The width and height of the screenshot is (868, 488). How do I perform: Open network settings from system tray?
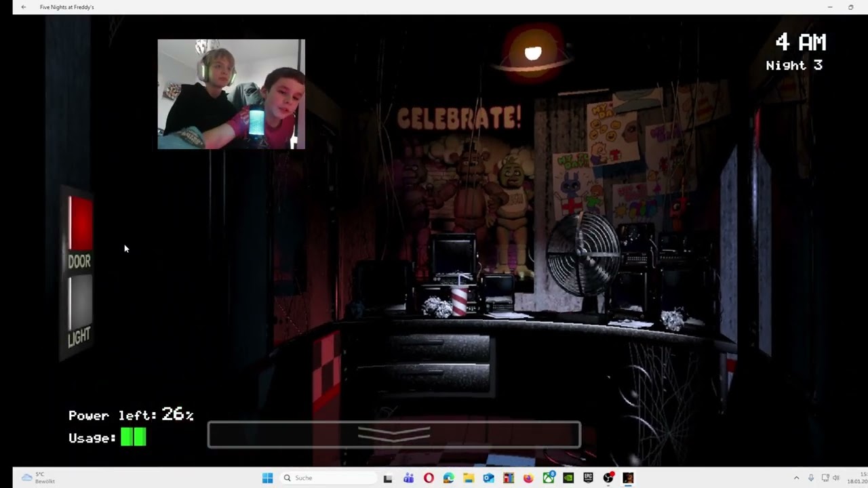825,478
